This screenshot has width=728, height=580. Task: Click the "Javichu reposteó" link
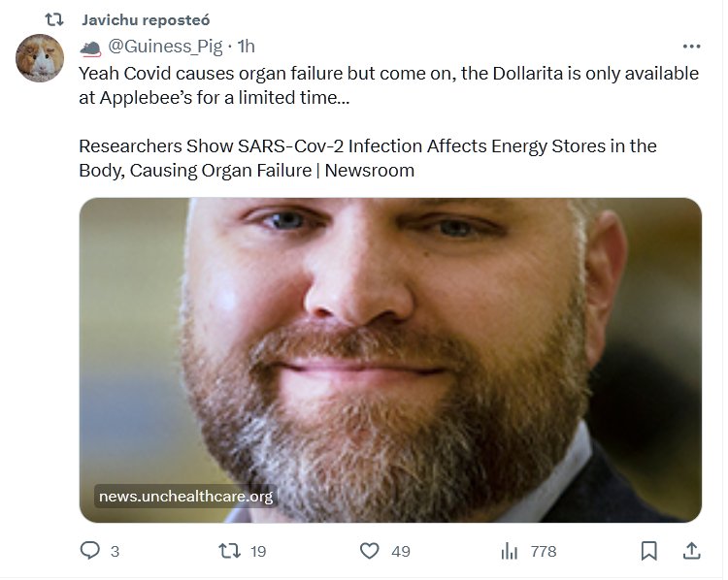146,19
